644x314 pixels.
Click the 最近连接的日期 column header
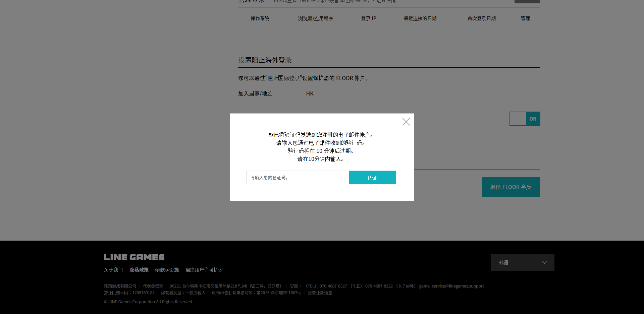coord(420,18)
